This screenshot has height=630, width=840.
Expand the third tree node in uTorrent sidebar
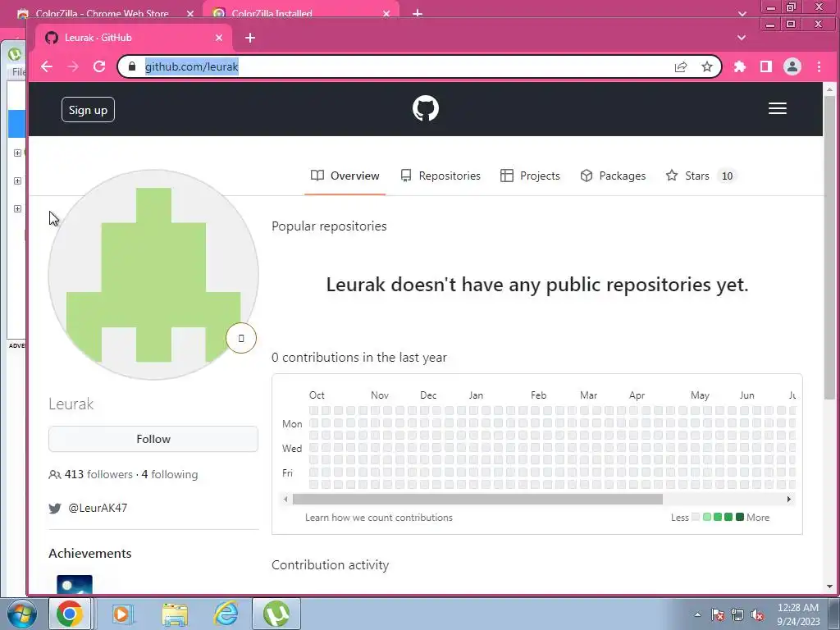point(17,208)
